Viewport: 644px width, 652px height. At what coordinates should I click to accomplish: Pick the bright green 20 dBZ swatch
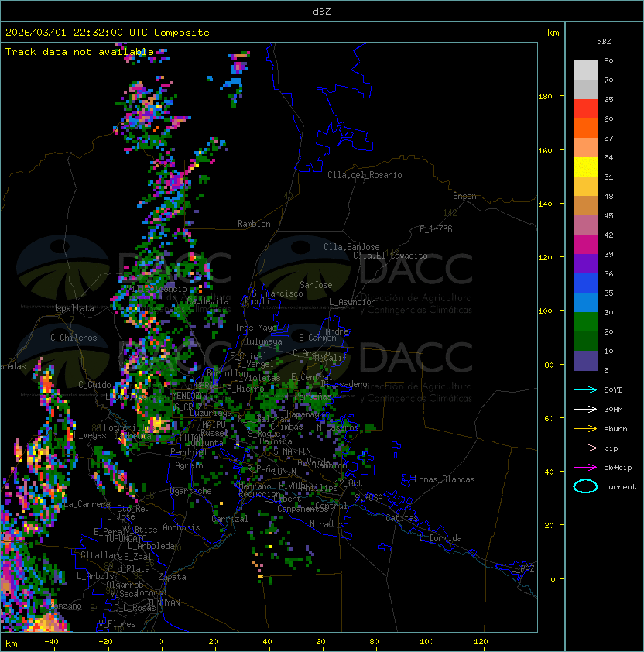(585, 322)
